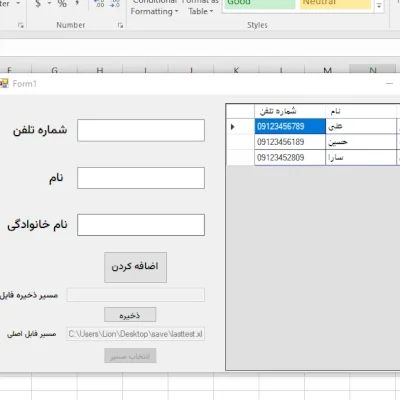Focus the نام input field

141,178
